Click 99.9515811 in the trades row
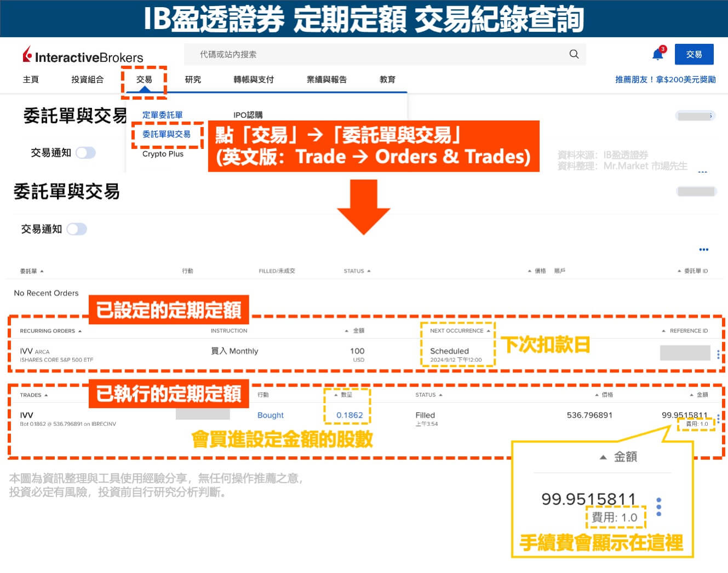The height and width of the screenshot is (573, 728). point(685,415)
